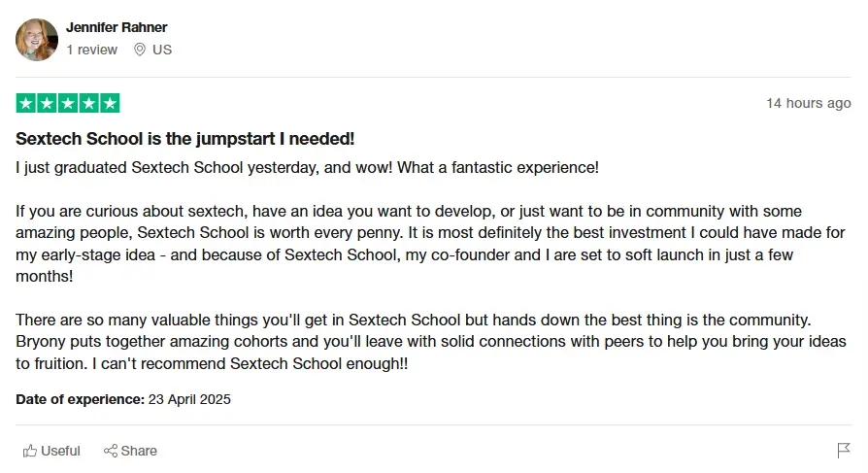
Task: Click the thumbs-up Useful icon
Action: tap(30, 451)
